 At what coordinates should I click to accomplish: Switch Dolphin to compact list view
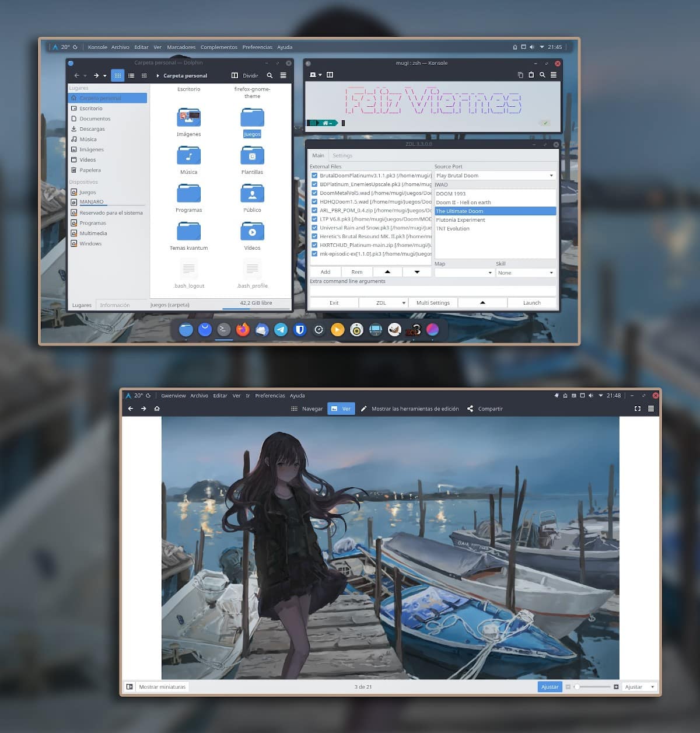[x=131, y=75]
